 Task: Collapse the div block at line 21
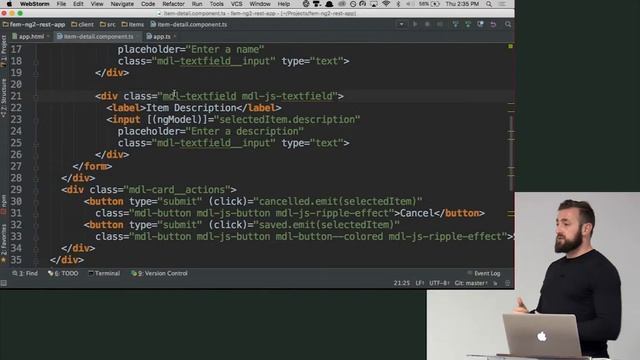(36, 96)
